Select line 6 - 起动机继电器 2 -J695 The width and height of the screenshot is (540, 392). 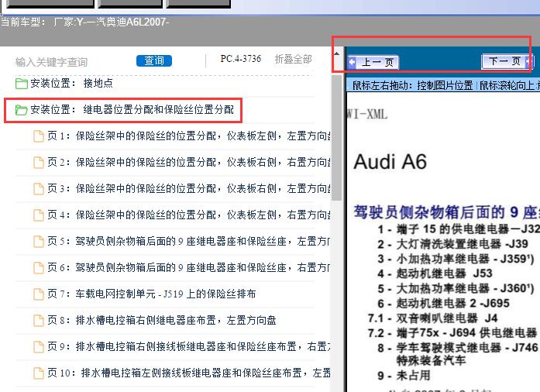click(443, 304)
